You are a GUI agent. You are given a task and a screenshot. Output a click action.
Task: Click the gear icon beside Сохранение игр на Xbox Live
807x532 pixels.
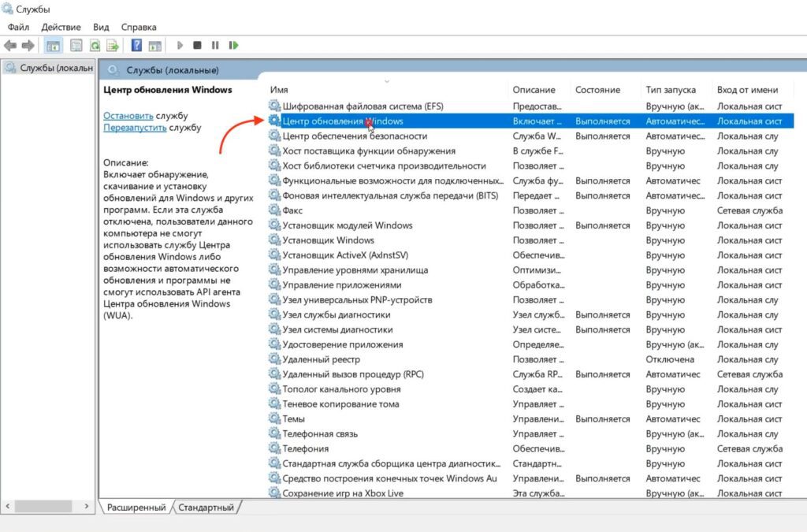click(x=274, y=493)
